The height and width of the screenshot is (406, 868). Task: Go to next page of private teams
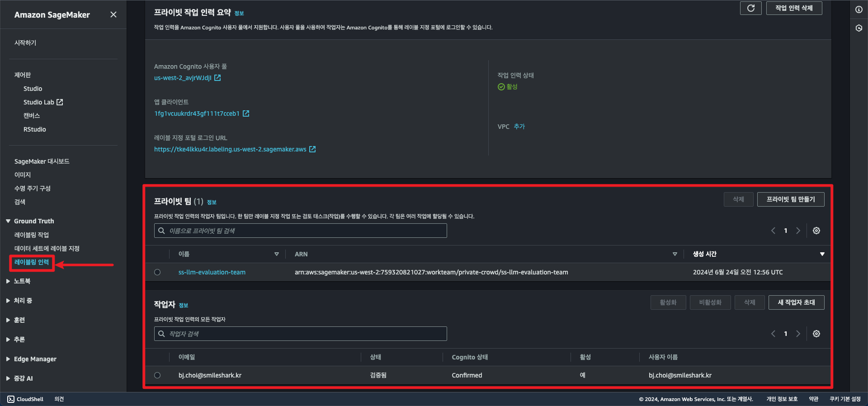[798, 231]
